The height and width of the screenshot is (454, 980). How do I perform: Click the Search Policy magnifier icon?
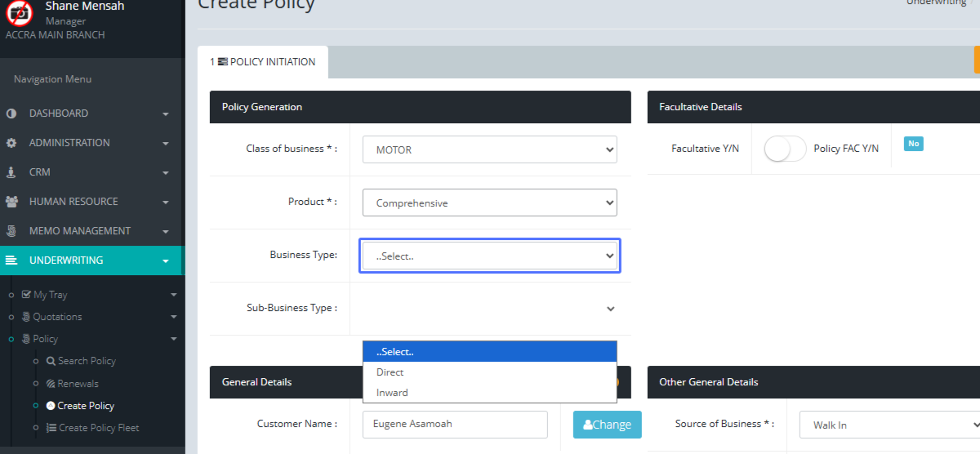tap(51, 361)
